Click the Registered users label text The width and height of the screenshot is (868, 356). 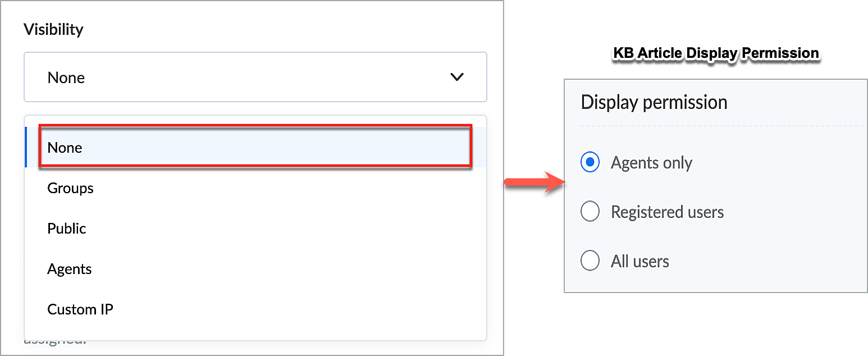click(667, 212)
